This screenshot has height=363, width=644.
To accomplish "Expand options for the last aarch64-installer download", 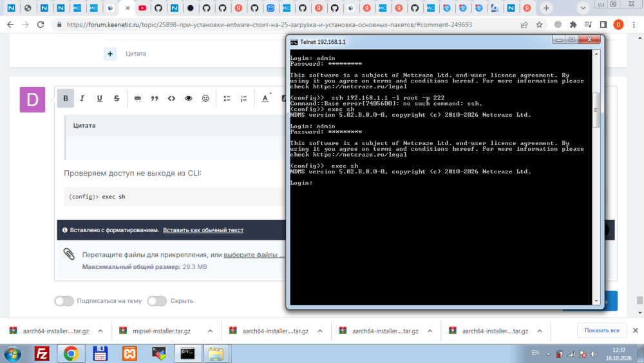I will pyautogui.click(x=540, y=331).
